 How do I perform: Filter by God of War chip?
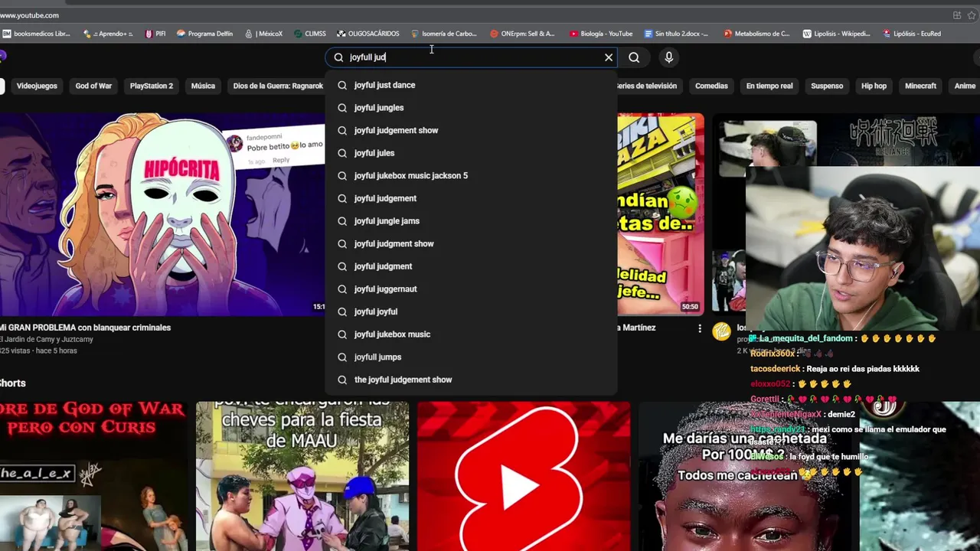pyautogui.click(x=93, y=86)
